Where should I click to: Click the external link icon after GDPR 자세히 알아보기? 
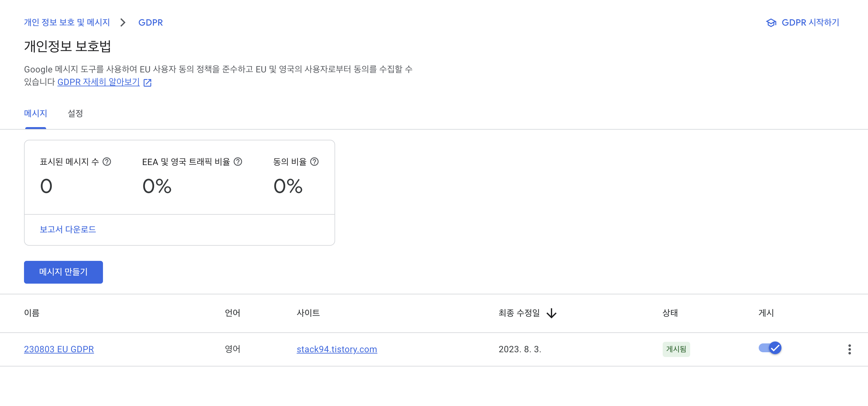(148, 83)
